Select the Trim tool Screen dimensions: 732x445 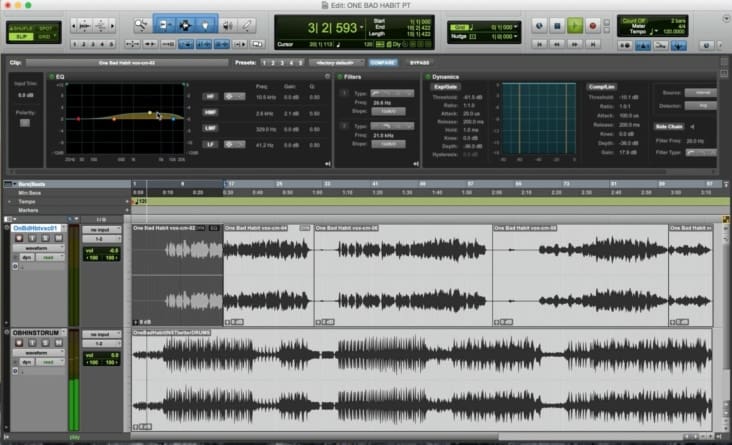tap(163, 25)
